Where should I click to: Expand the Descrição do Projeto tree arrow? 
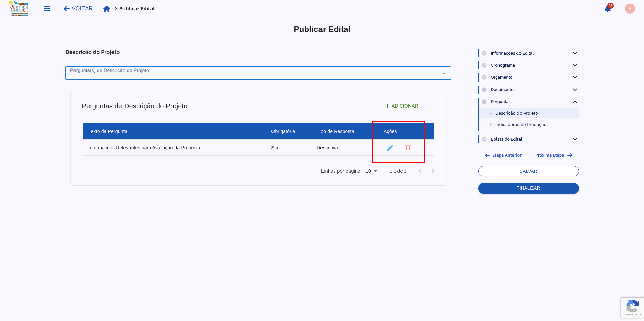point(491,113)
